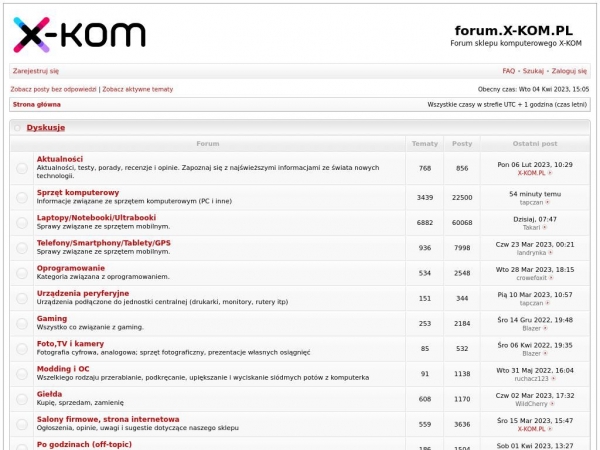Click forum status icon beside Telefony/Smartphony/Tablety/GPS

(22, 248)
